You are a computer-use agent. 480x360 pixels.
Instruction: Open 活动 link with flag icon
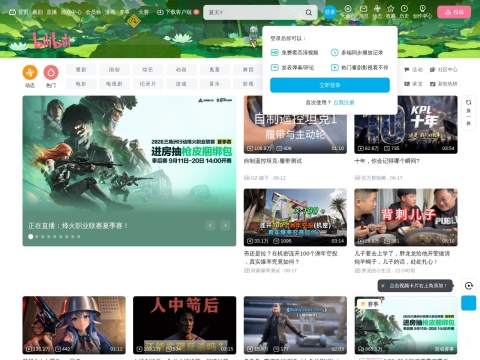[x=413, y=70]
